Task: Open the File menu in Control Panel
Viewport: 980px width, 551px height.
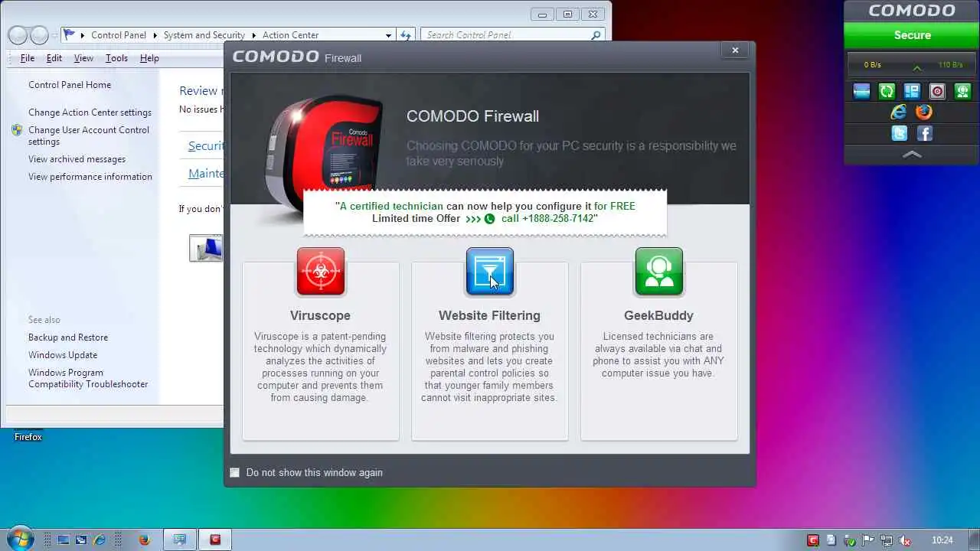Action: pos(28,58)
